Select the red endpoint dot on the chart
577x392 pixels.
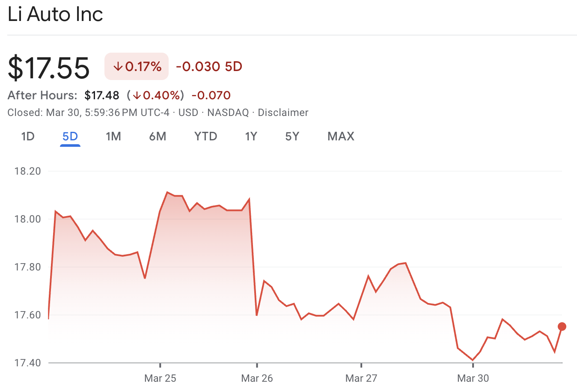coord(562,327)
